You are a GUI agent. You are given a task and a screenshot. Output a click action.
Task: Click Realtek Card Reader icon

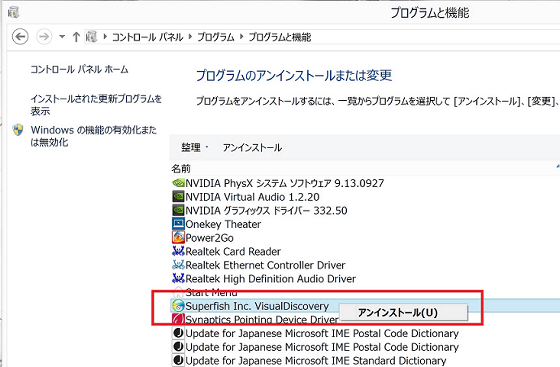[x=178, y=251]
